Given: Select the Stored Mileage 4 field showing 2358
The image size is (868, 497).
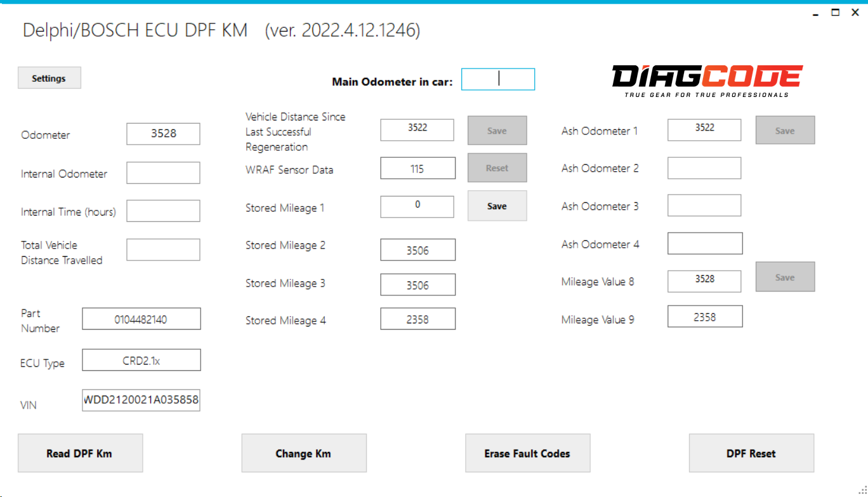Looking at the screenshot, I should coord(418,318).
